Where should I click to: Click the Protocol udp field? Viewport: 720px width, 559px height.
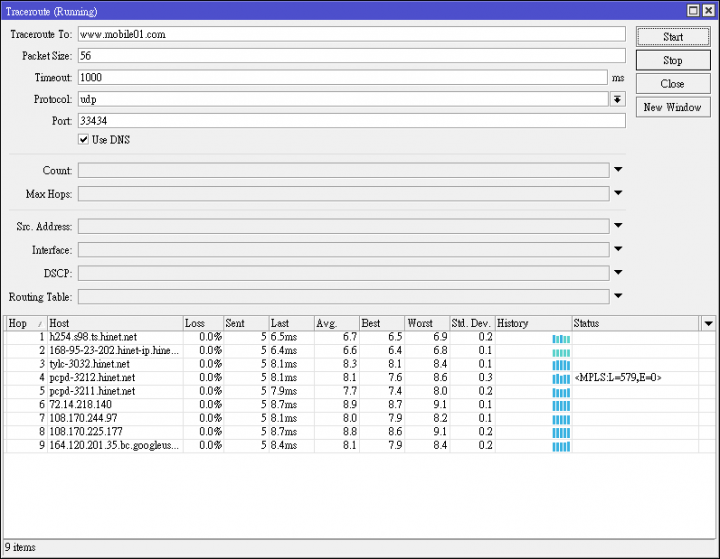point(343,99)
